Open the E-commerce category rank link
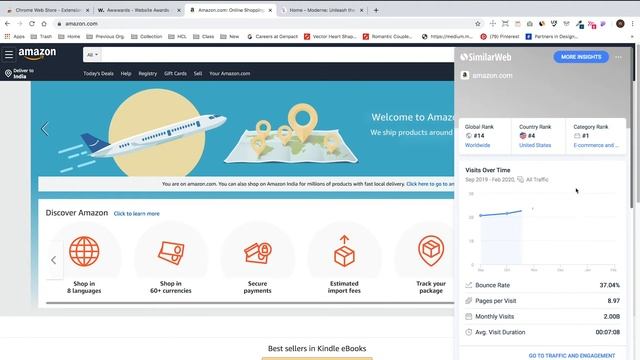Viewport: 640px width, 360px height. pos(596,145)
